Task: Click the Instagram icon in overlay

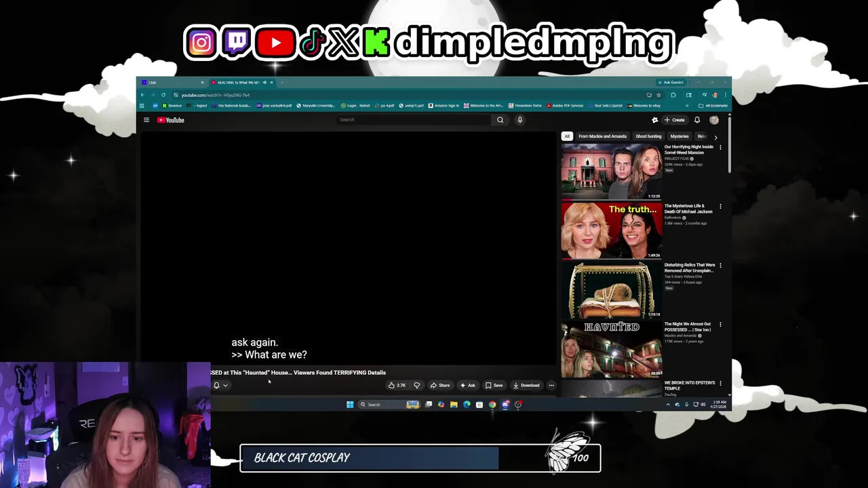Action: click(x=201, y=43)
